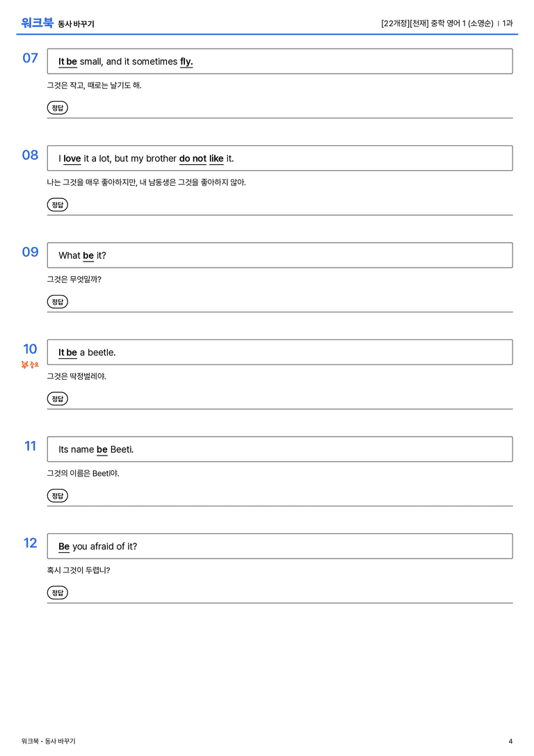
Task: Click the 정답 badge under question 11
Action: pos(57,496)
